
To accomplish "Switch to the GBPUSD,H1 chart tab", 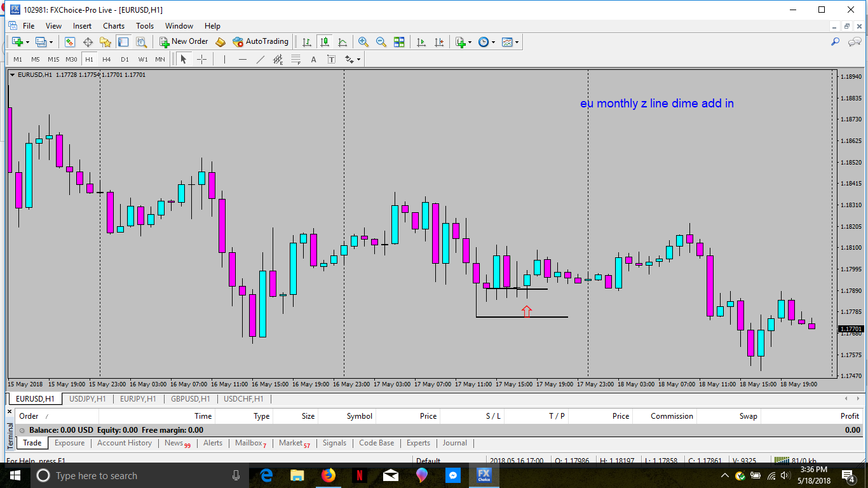I will [x=190, y=399].
